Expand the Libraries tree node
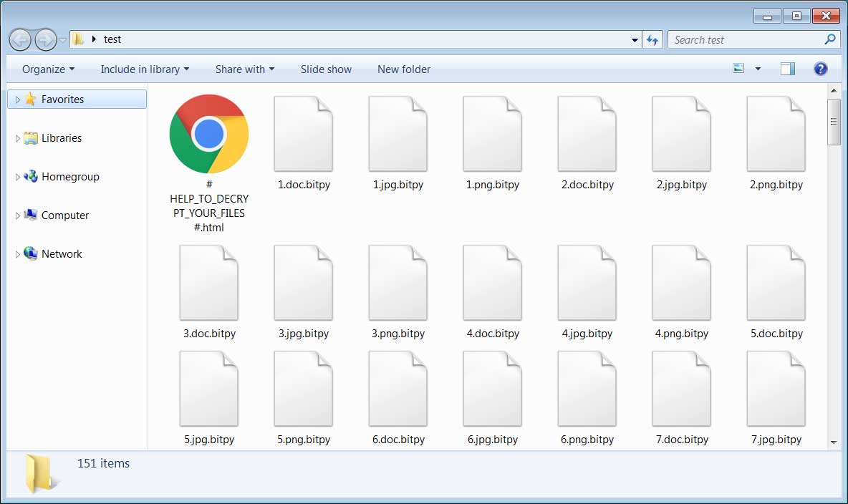This screenshot has height=504, width=848. pyautogui.click(x=17, y=138)
